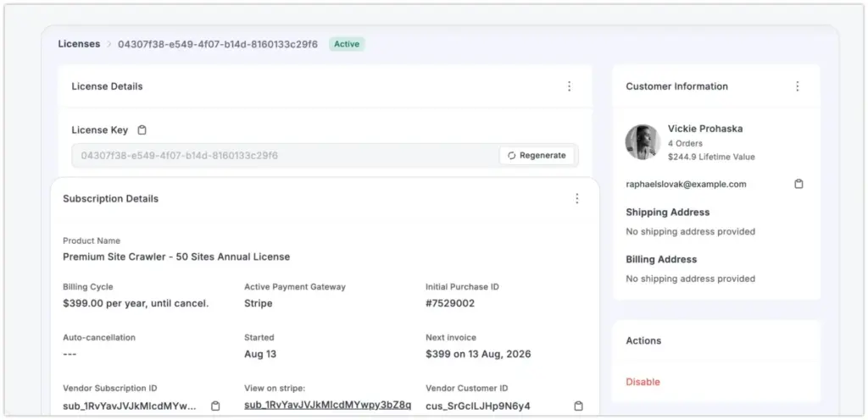
Task: Click the Regenerate license key button
Action: pyautogui.click(x=537, y=155)
